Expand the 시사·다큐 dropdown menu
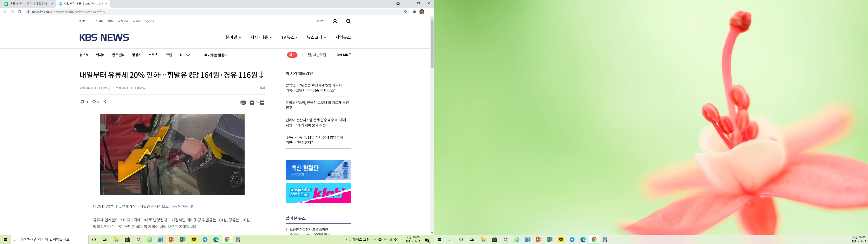This screenshot has width=868, height=244. click(261, 38)
